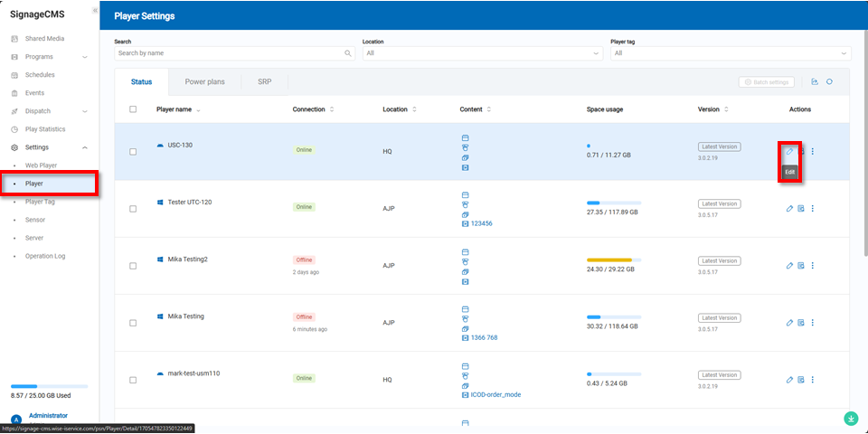Click the refresh icon above the table
The image size is (868, 434).
tap(829, 82)
